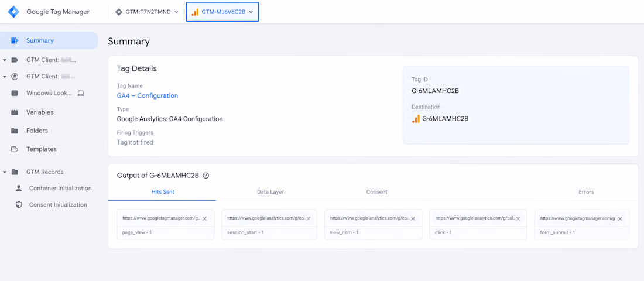Open Windows Look... item in sidebar
Viewport: 644px width, 281px height.
point(49,93)
